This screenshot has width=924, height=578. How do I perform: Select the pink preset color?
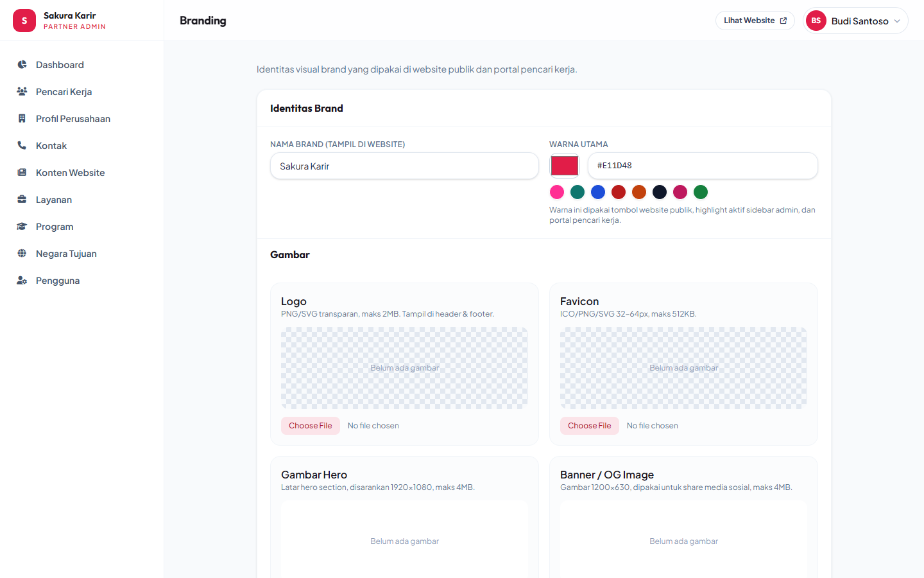(x=557, y=192)
